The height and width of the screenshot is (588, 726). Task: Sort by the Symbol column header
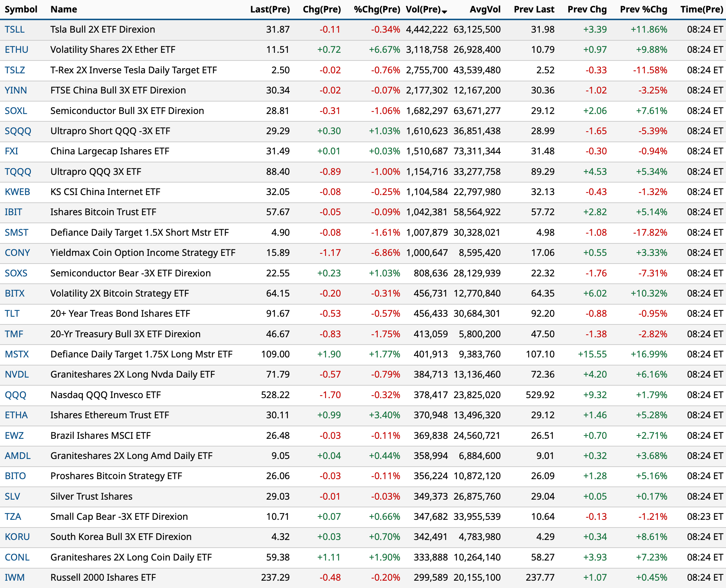(x=21, y=10)
